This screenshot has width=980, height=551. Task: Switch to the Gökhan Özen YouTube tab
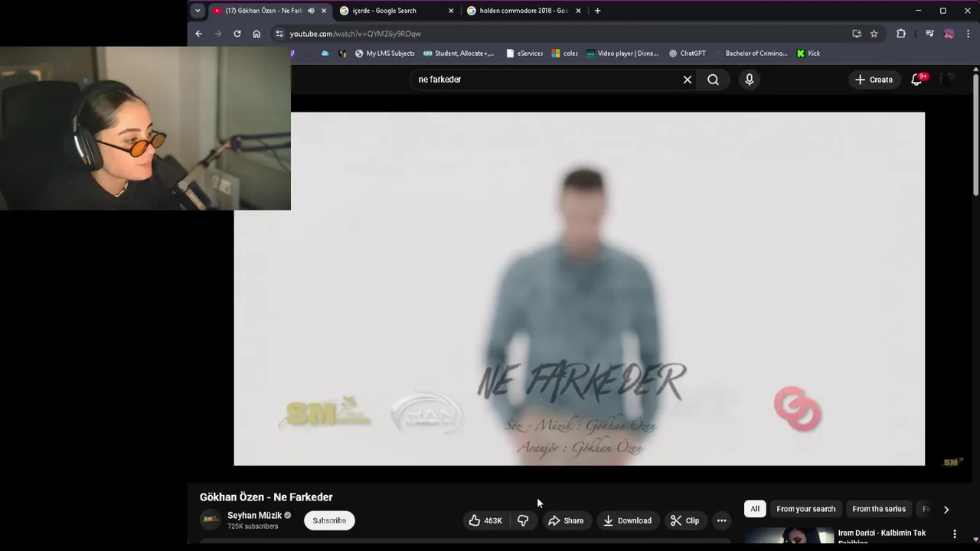(263, 11)
